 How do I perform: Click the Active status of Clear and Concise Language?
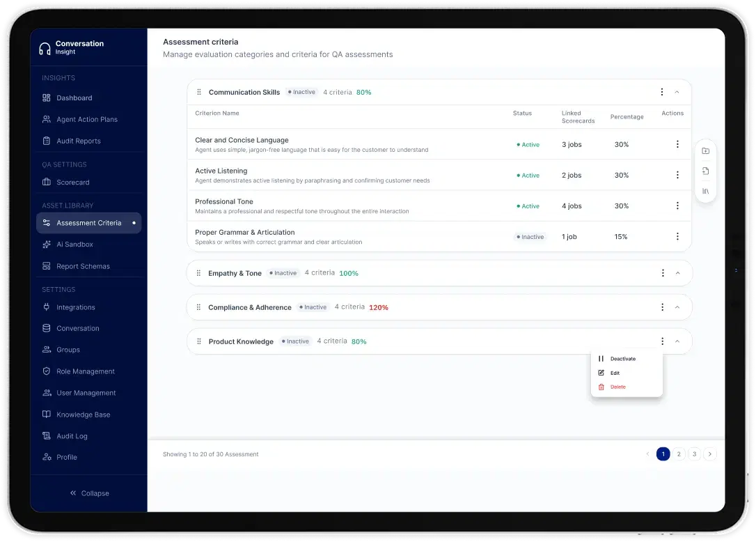[528, 145]
